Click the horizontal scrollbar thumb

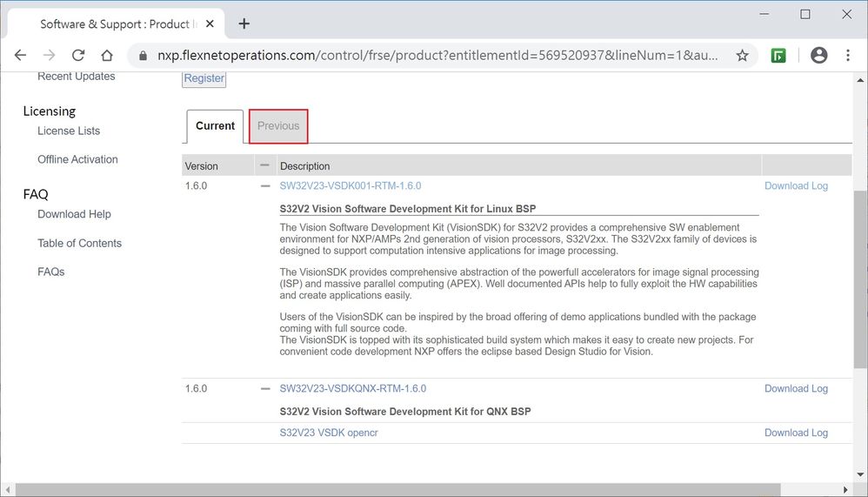tap(398, 490)
